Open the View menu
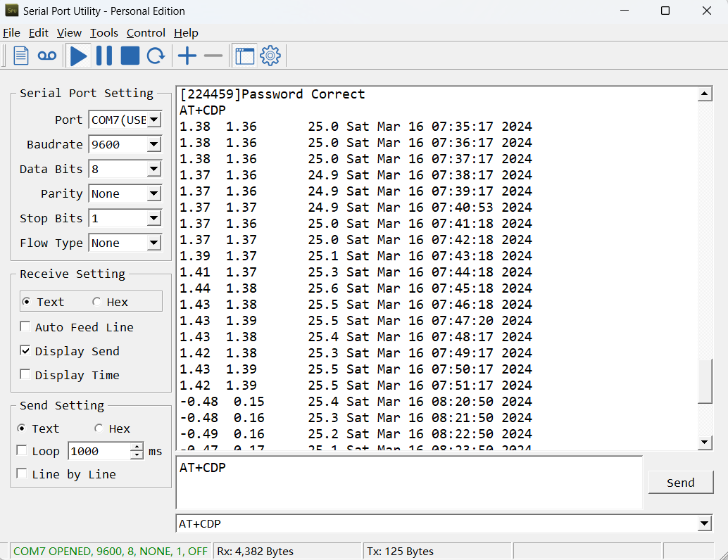728x560 pixels. click(x=69, y=33)
